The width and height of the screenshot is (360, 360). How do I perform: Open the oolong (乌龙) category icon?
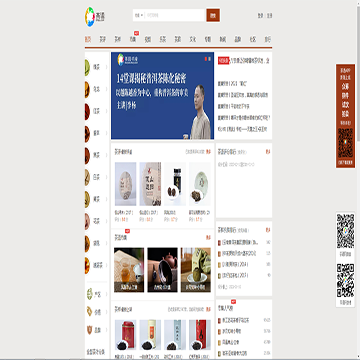tap(87, 89)
